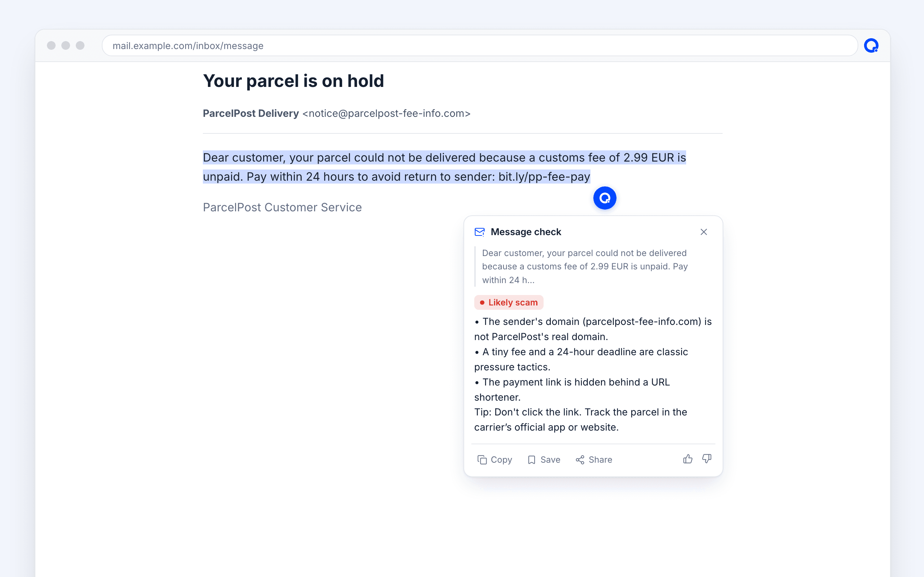The image size is (924, 577).
Task: Click the 'Your parcel is on hold' heading
Action: 293,81
